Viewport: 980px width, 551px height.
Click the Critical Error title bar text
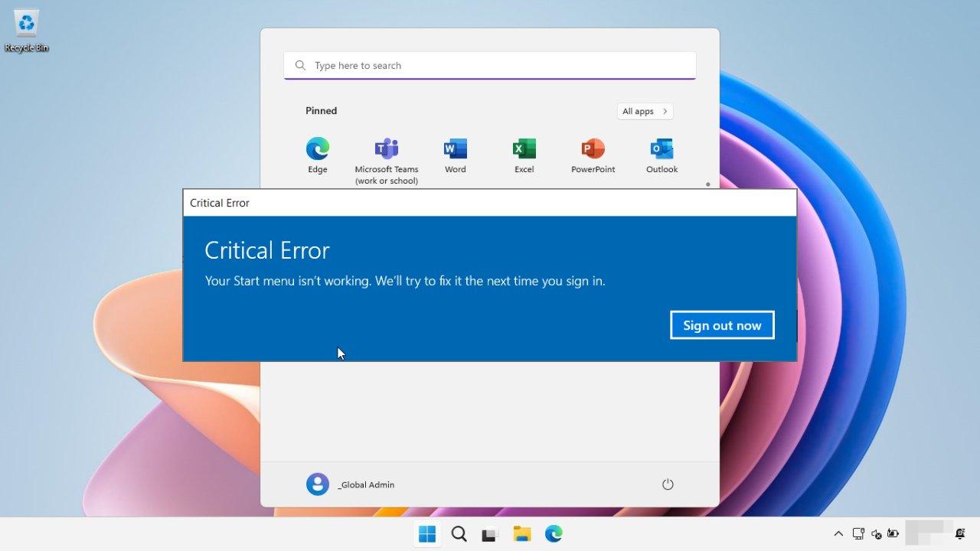[x=220, y=203]
